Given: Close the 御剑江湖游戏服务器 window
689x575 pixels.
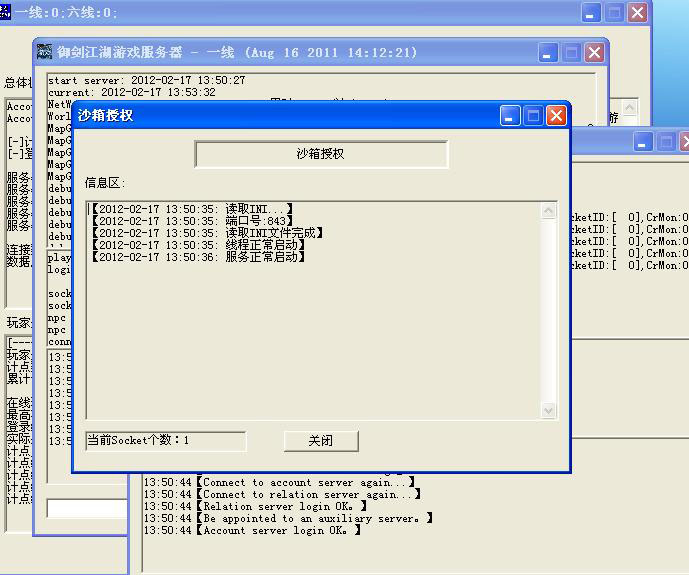Looking at the screenshot, I should pos(594,52).
